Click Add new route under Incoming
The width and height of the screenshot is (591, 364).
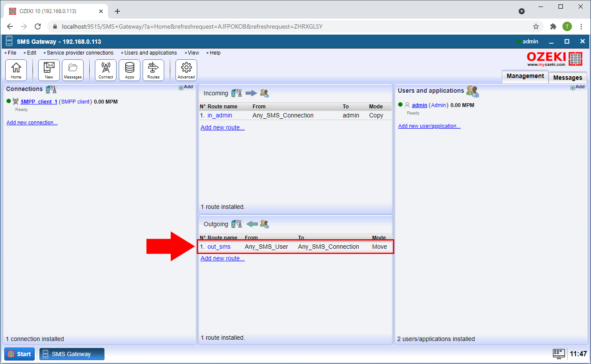[223, 127]
